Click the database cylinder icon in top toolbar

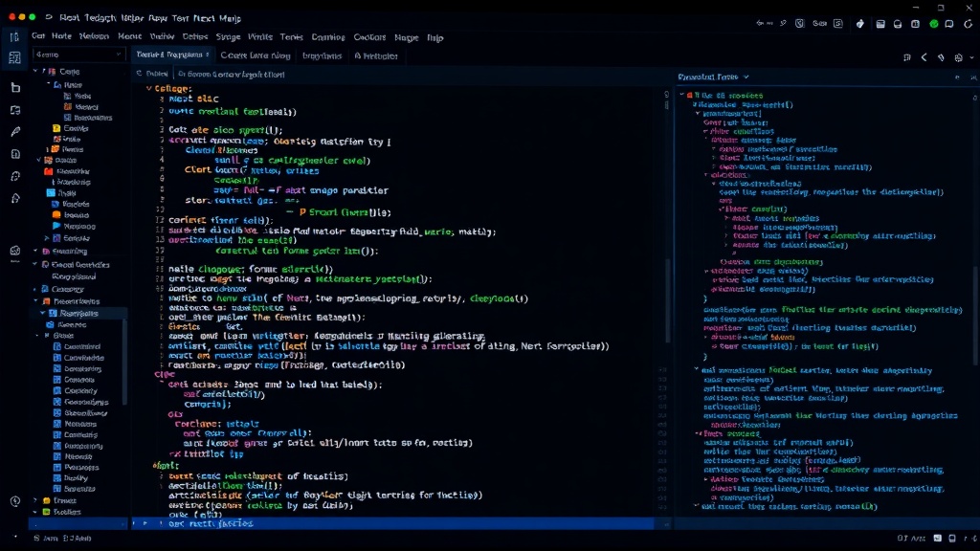(x=898, y=24)
